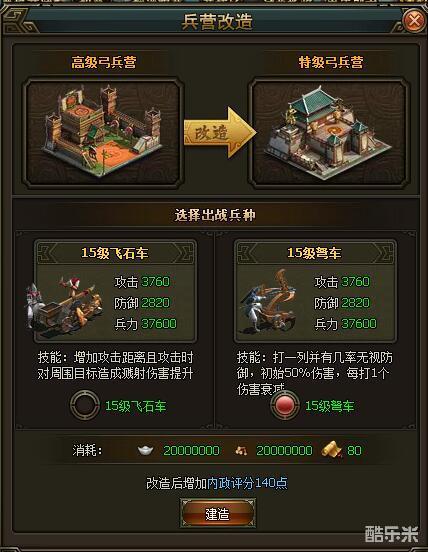Select the 15级飞石车 radio button
This screenshot has width=428, height=552.
[84, 405]
